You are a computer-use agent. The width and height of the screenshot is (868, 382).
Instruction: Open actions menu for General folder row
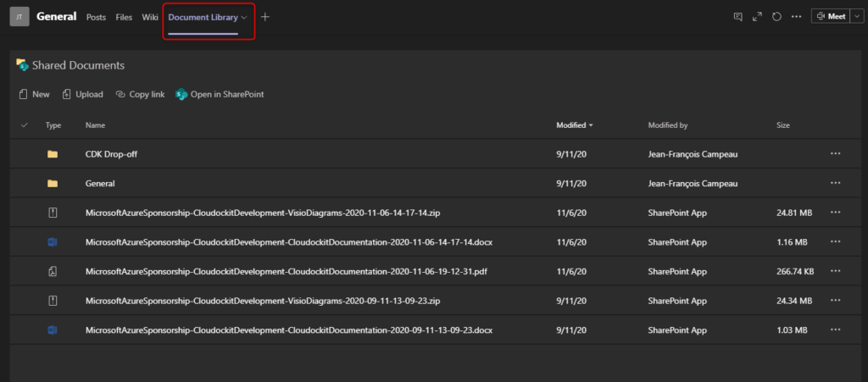pos(835,183)
